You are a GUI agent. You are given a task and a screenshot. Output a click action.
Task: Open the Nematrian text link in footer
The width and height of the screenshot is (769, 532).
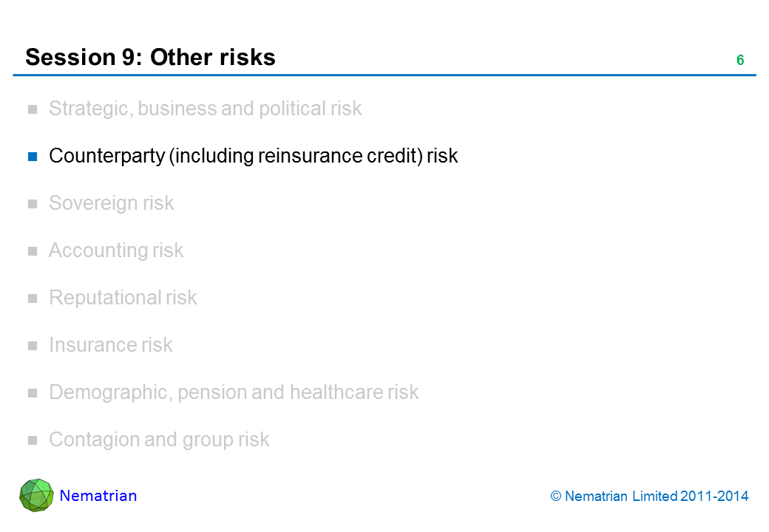(98, 496)
